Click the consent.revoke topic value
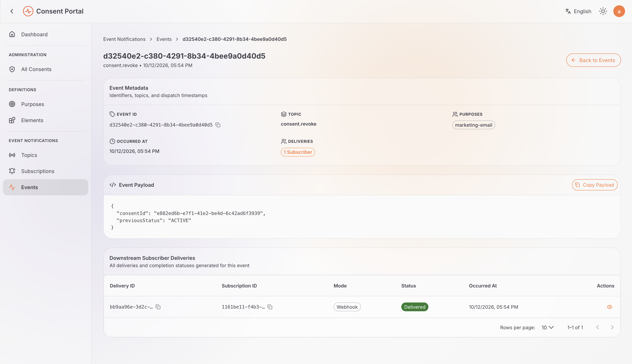632x364 pixels. click(x=298, y=124)
